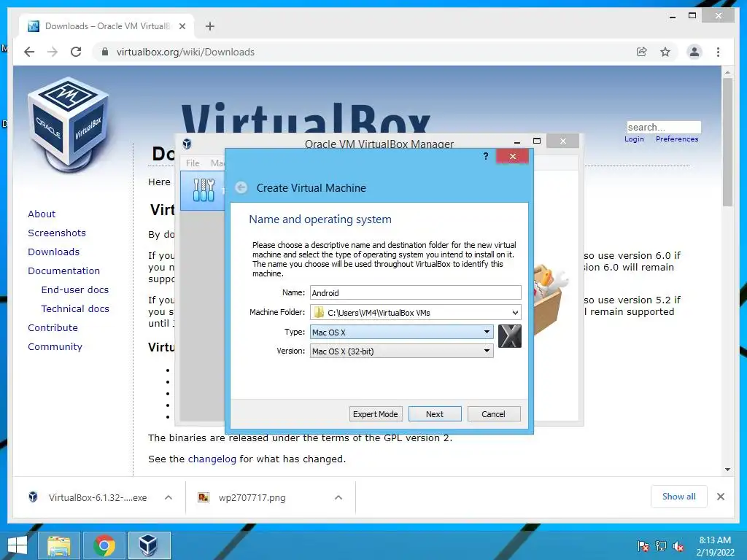
Task: Click scrollbar down arrow on page
Action: click(x=727, y=470)
